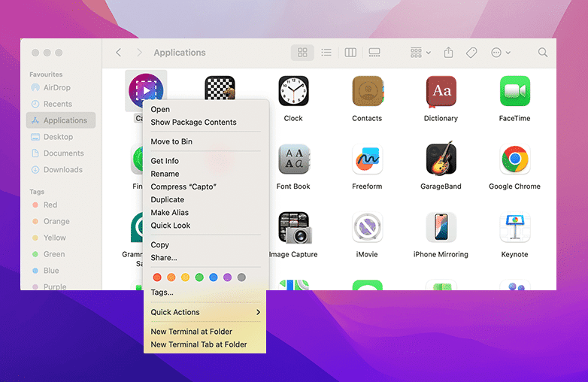This screenshot has width=588, height=382.
Task: Switch Finder to column view
Action: 350,53
